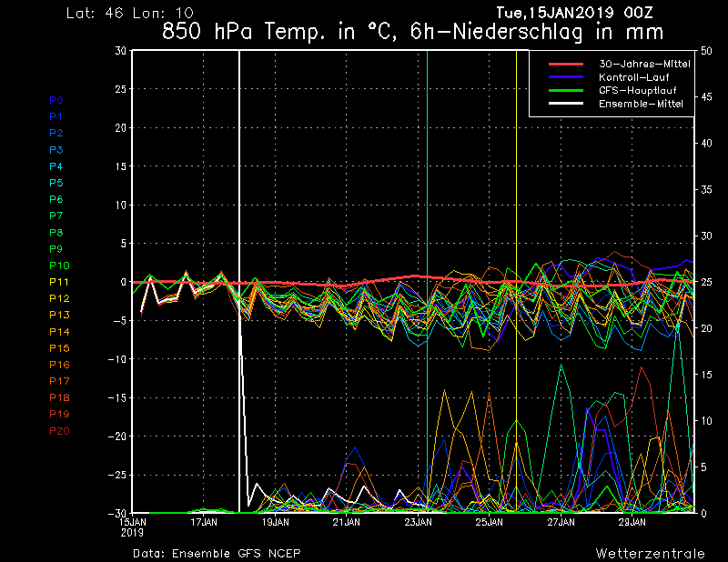Click the P11 ensemble member label
The width and height of the screenshot is (728, 562).
pyautogui.click(x=59, y=282)
